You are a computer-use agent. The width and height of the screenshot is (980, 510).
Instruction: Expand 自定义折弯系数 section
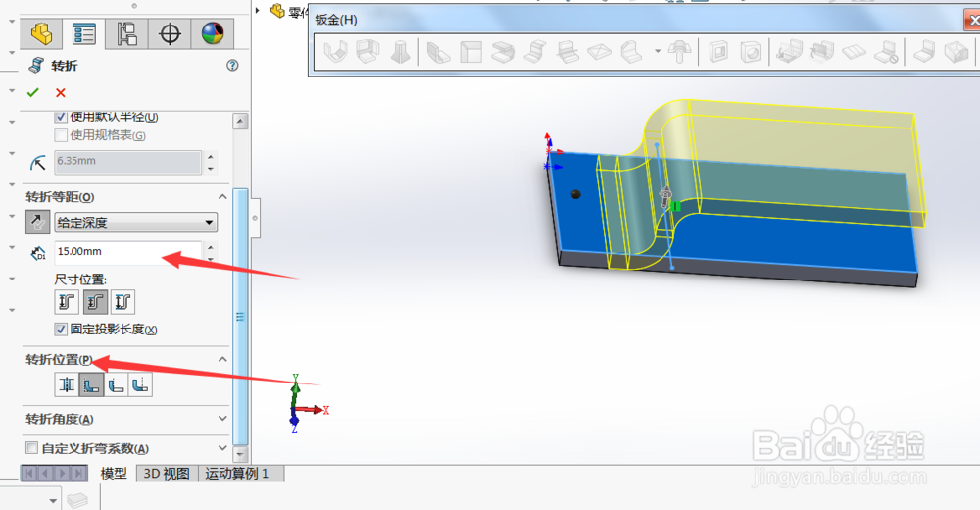[222, 448]
